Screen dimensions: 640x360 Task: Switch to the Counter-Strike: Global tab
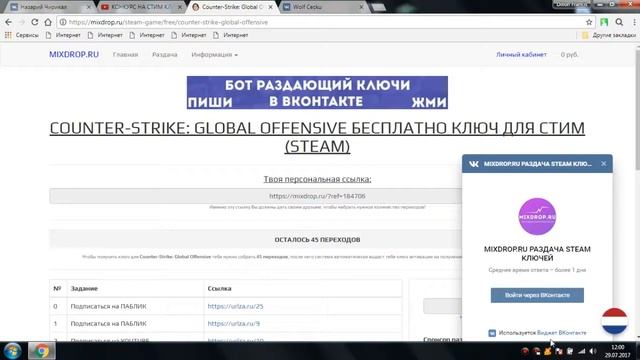pos(232,7)
